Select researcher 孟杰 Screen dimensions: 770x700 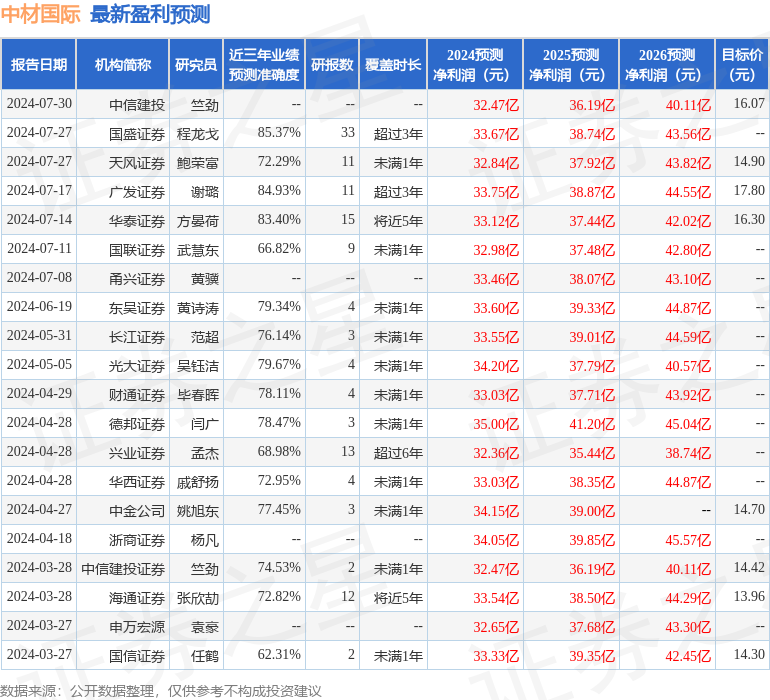click(x=205, y=452)
